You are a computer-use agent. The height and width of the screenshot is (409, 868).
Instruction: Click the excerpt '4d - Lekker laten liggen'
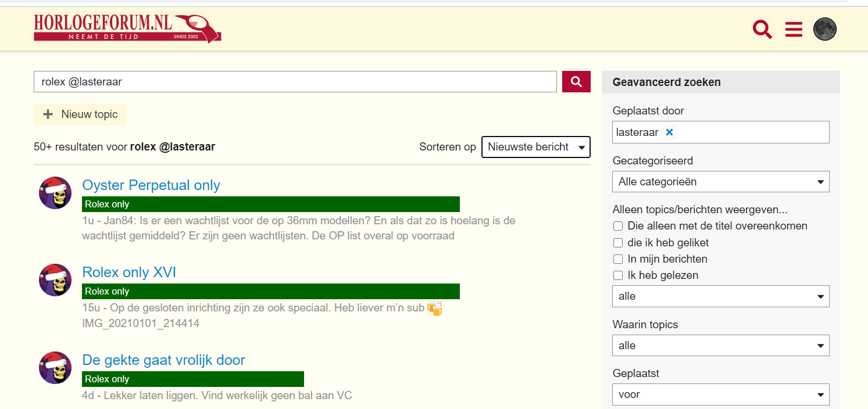[217, 396]
